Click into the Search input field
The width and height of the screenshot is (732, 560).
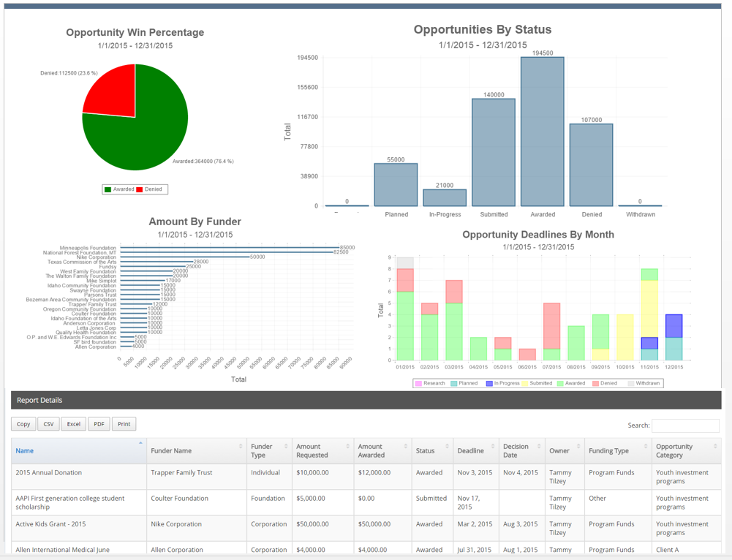tap(685, 425)
